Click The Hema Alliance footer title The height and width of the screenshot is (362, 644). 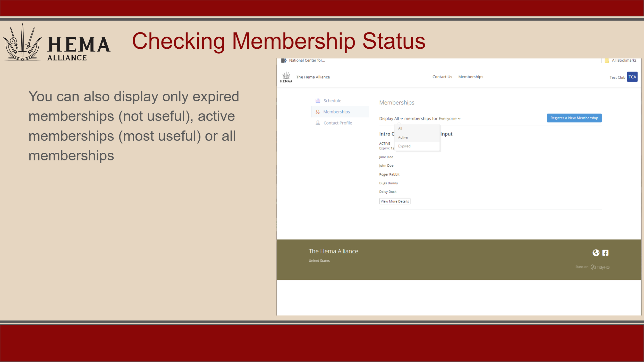click(x=333, y=251)
